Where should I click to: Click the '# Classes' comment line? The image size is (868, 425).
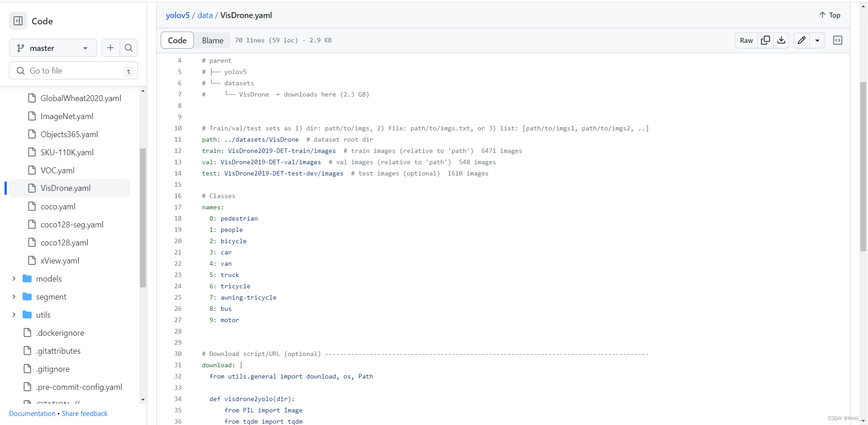pyautogui.click(x=219, y=196)
